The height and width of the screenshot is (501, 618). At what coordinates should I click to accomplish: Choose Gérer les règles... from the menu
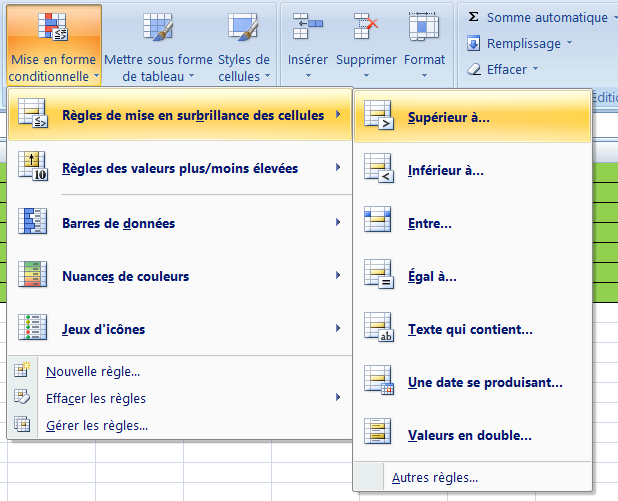pyautogui.click(x=180, y=425)
